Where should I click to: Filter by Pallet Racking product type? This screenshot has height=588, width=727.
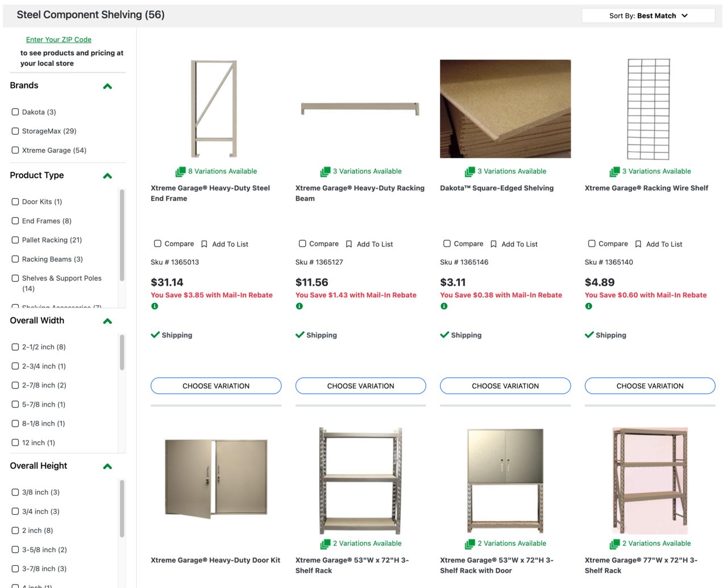pos(15,240)
